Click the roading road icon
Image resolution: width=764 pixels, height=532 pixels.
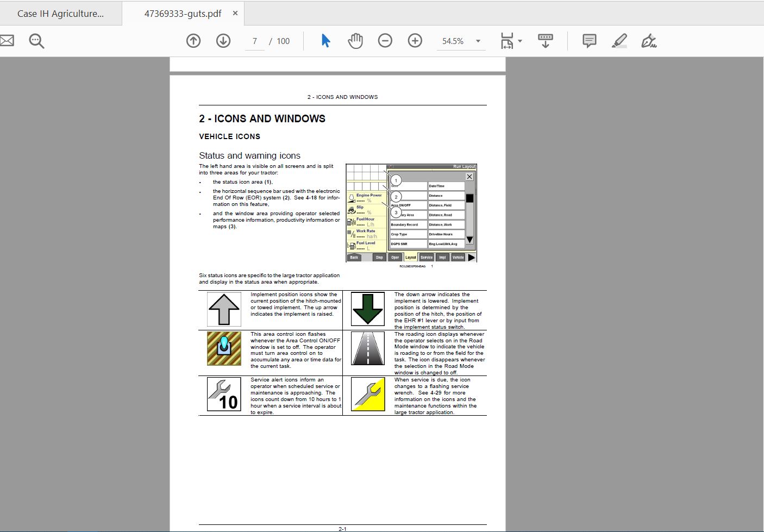point(368,348)
